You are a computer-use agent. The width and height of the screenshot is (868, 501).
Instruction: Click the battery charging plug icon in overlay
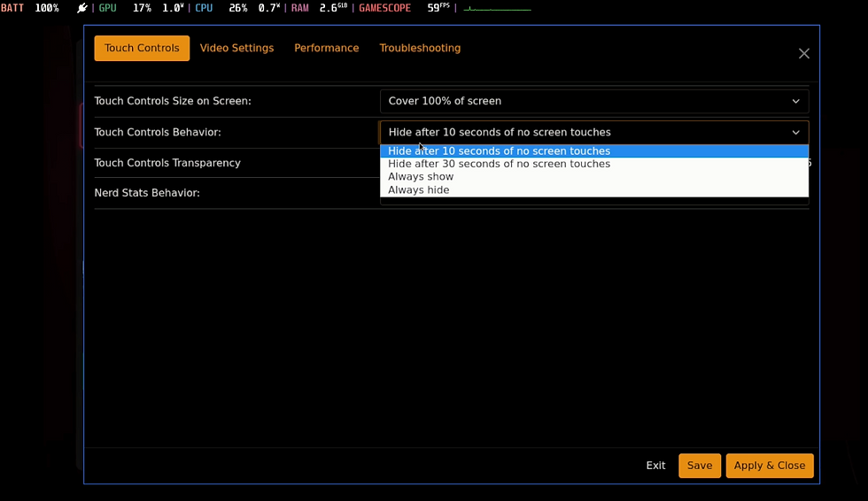(81, 8)
